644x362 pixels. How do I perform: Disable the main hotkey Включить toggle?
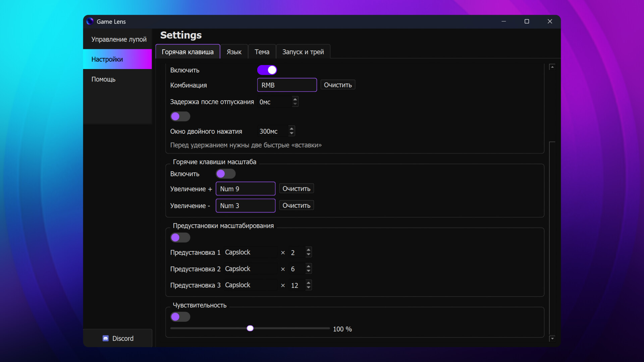(267, 70)
